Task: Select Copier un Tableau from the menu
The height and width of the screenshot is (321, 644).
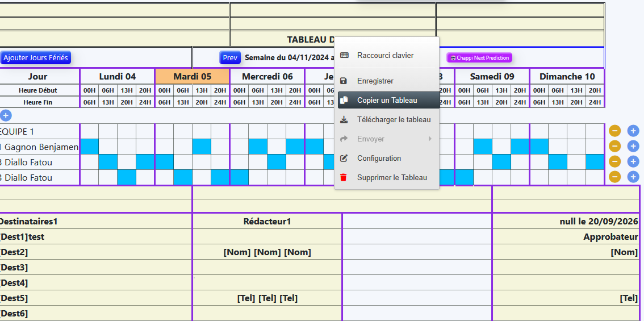Action: pos(388,101)
